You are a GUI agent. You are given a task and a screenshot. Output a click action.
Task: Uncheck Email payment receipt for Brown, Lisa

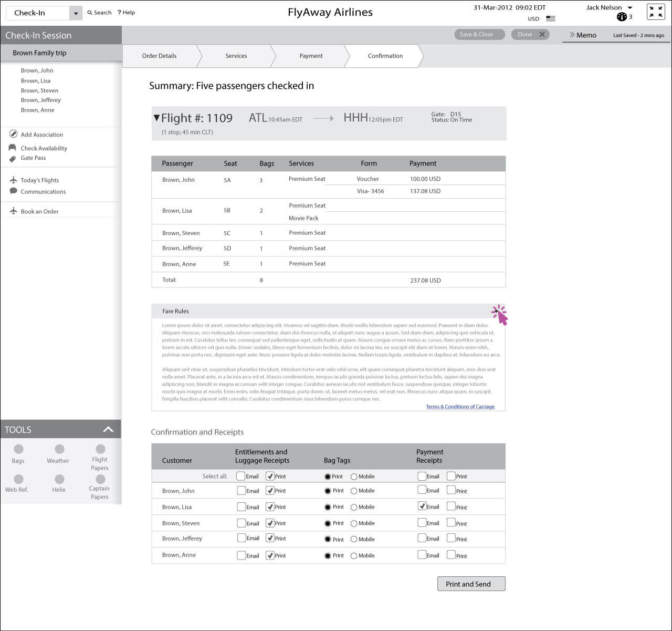click(422, 506)
